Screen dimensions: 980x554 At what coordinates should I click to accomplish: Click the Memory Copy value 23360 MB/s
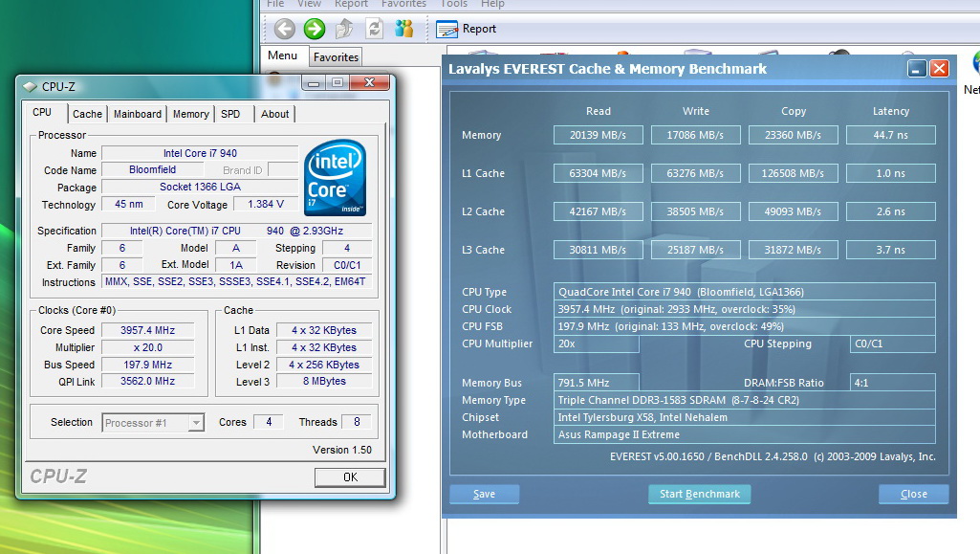(794, 135)
